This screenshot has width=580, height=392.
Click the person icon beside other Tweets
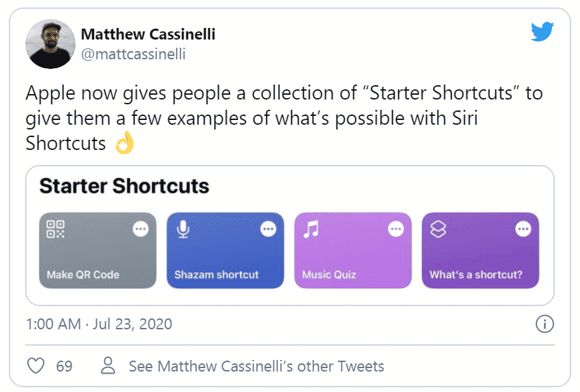108,366
